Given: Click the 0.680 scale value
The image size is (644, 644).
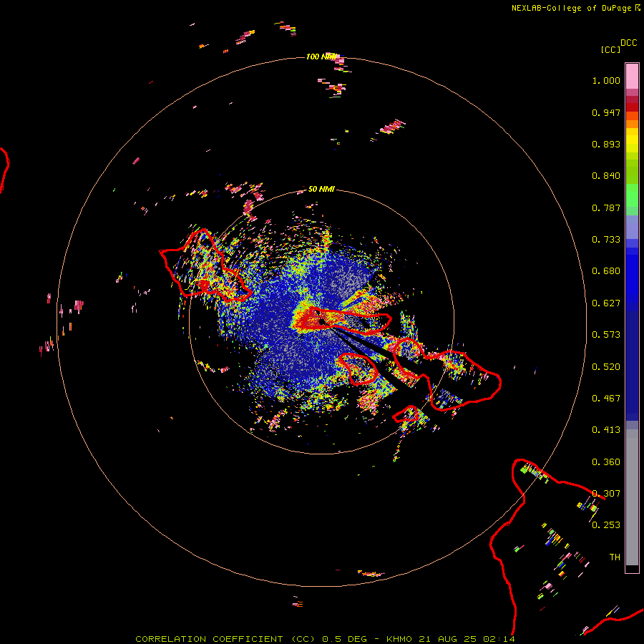Looking at the screenshot, I should (606, 271).
